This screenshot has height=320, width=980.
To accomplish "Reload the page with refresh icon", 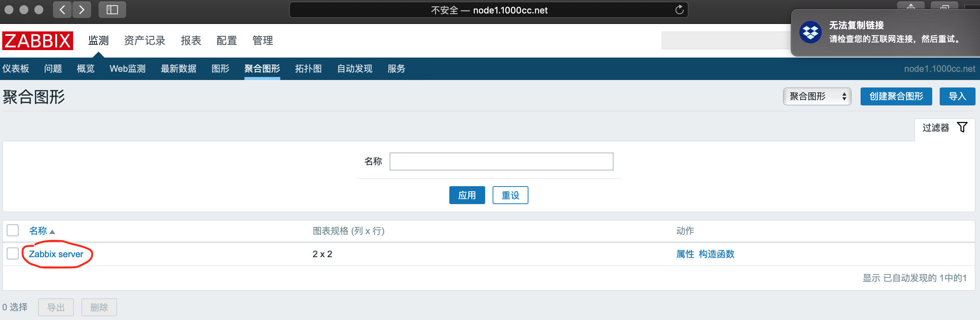I will tap(679, 10).
